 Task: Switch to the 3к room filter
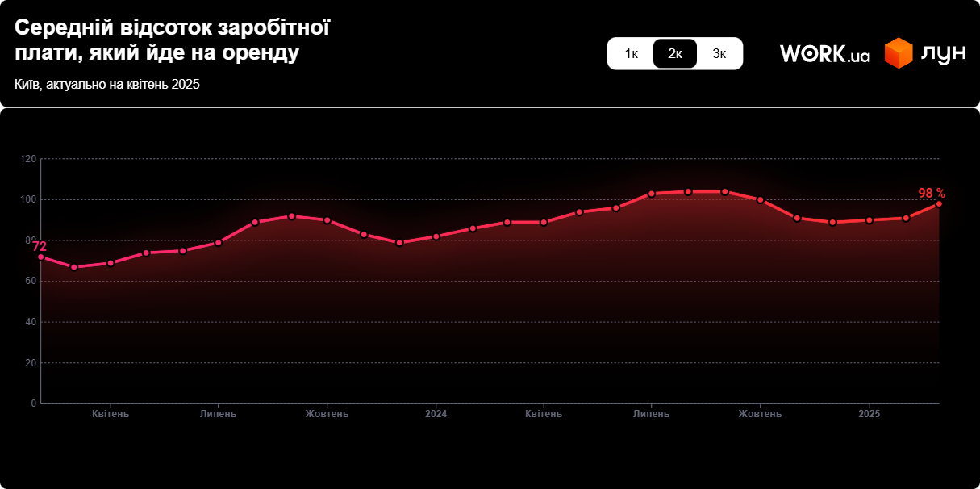coord(719,54)
